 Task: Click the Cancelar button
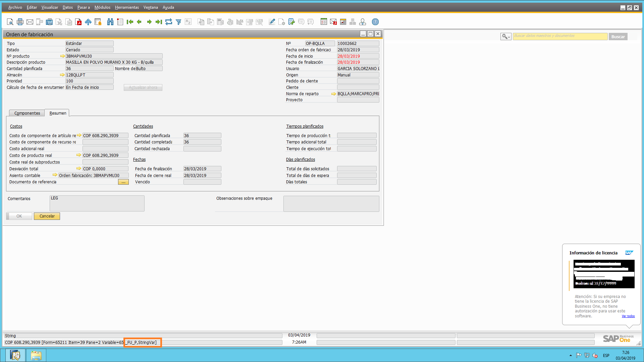point(47,216)
